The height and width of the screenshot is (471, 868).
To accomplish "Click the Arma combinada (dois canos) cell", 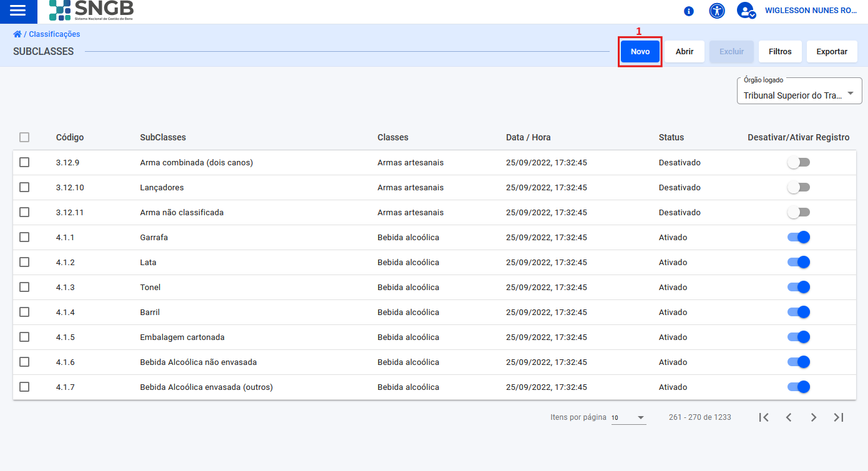I will (197, 162).
